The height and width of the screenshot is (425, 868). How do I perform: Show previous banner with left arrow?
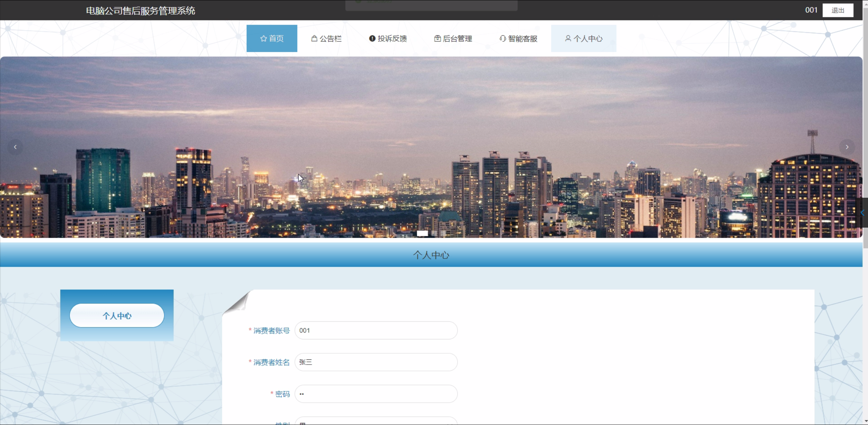15,147
